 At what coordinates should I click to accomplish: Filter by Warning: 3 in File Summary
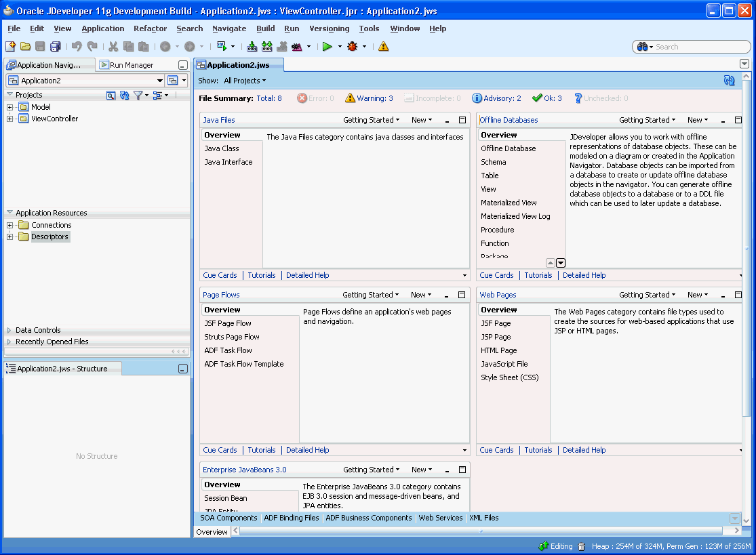point(369,98)
